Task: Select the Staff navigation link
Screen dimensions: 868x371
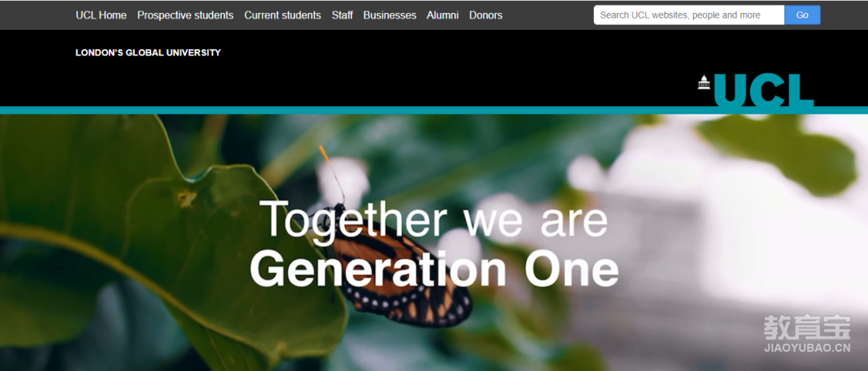Action: point(342,15)
